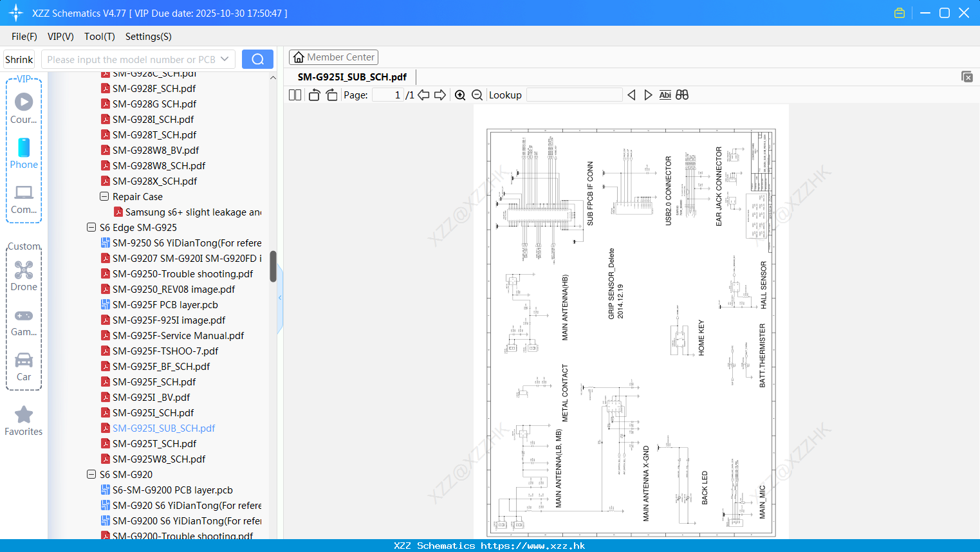
Task: Click the Page number input field
Action: tap(388, 95)
